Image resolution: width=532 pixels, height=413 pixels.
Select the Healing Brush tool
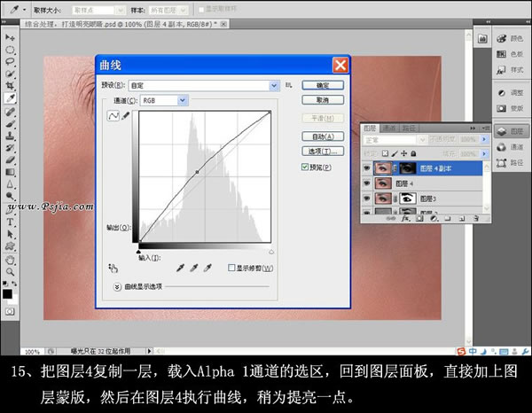[x=10, y=112]
